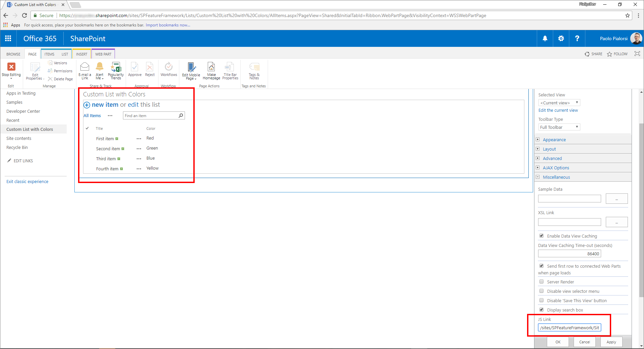Enable the Server Render checkbox
Image resolution: width=644 pixels, height=349 pixels.
click(541, 281)
